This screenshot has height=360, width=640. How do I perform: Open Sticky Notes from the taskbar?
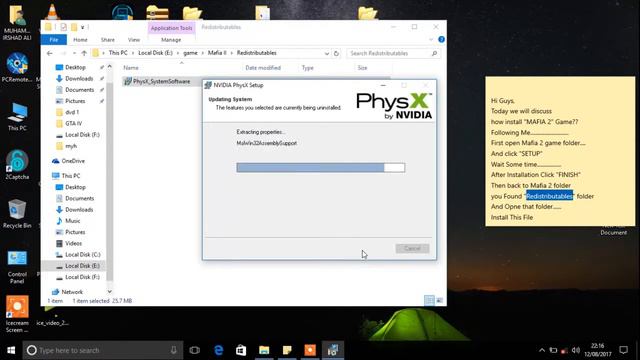point(287,350)
